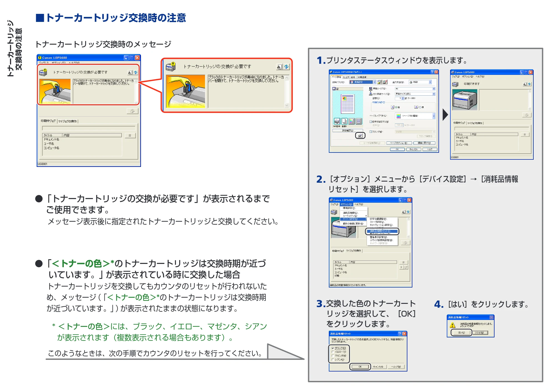
Task: Click the message scrollbar in 印刷できます status window
Action: (x=529, y=100)
